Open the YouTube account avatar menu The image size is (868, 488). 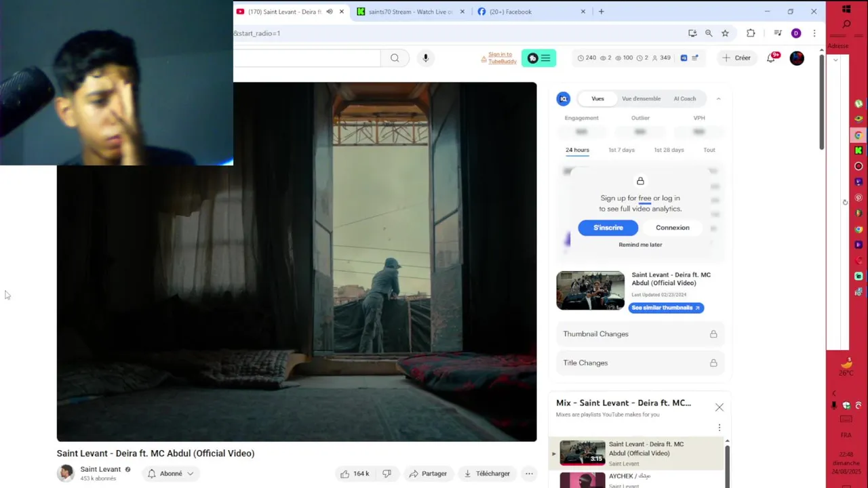coord(797,58)
